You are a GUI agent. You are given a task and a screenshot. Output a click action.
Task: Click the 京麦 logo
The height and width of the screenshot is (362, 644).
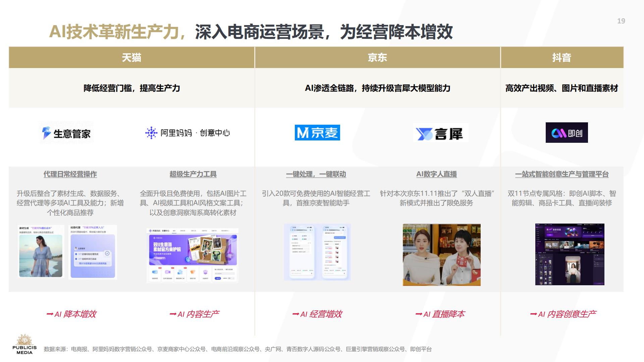point(317,132)
